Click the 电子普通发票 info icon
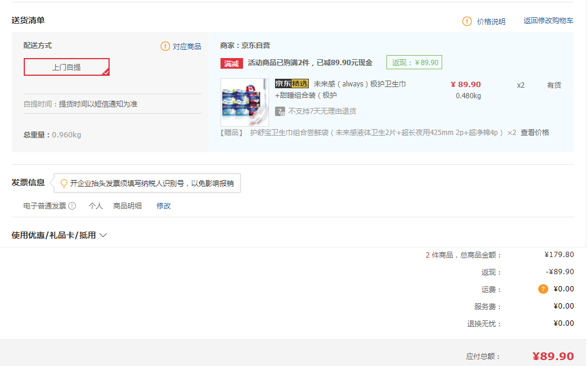Screen dimensions: 588x366 pos(72,206)
